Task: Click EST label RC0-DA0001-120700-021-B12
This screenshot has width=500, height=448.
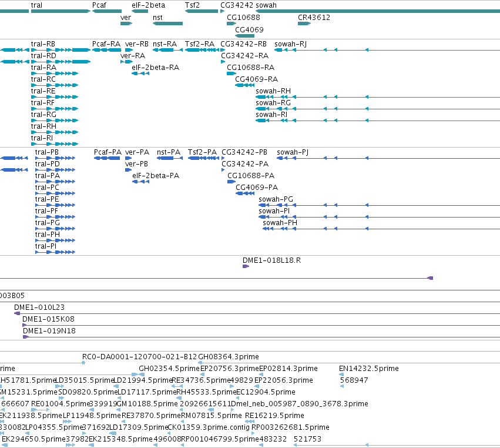Action: coord(139,357)
